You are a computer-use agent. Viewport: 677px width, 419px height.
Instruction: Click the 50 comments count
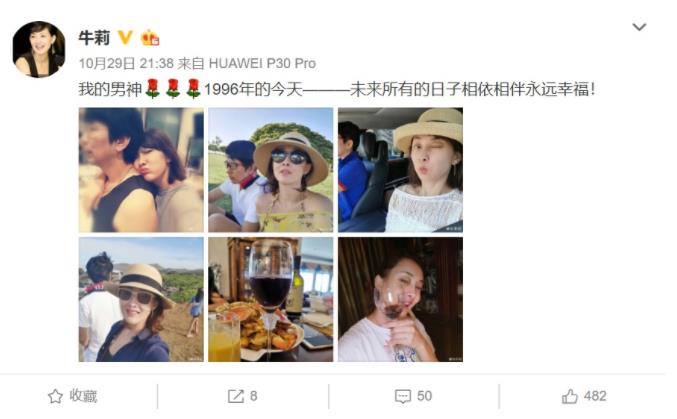pos(424,396)
